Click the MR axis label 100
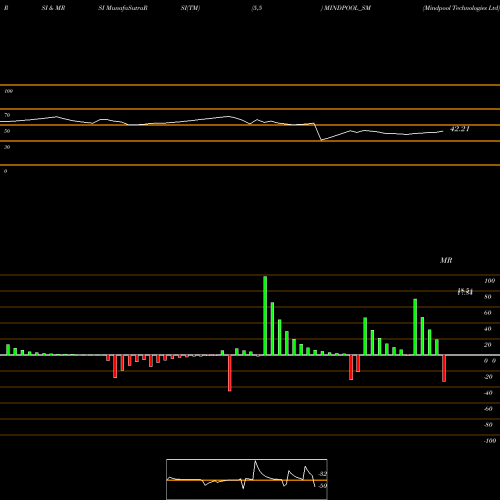The image size is (500, 500). [489, 281]
